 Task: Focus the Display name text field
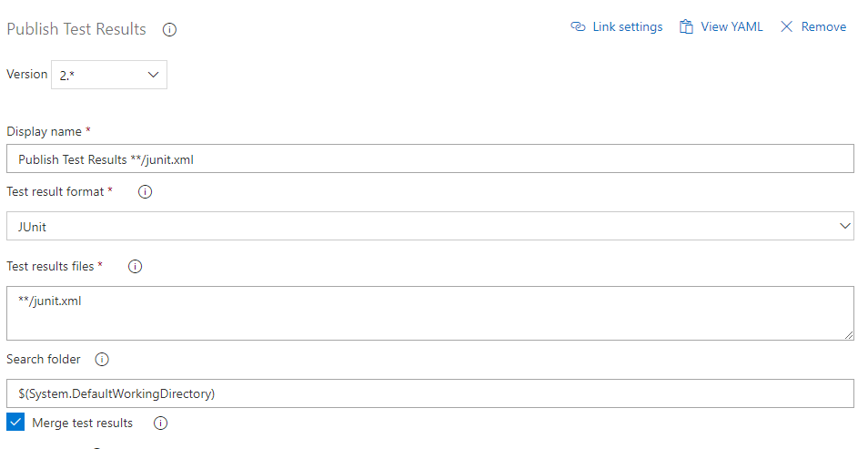tap(429, 159)
